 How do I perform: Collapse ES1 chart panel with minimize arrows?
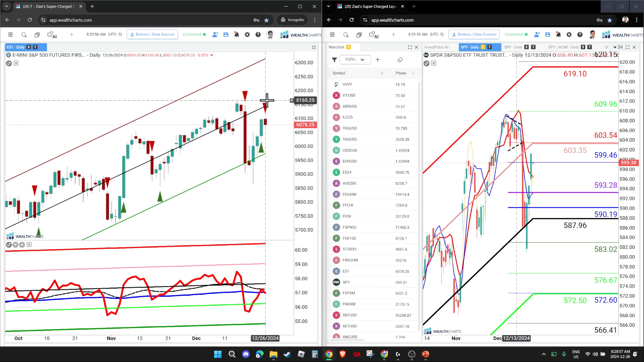point(314,47)
